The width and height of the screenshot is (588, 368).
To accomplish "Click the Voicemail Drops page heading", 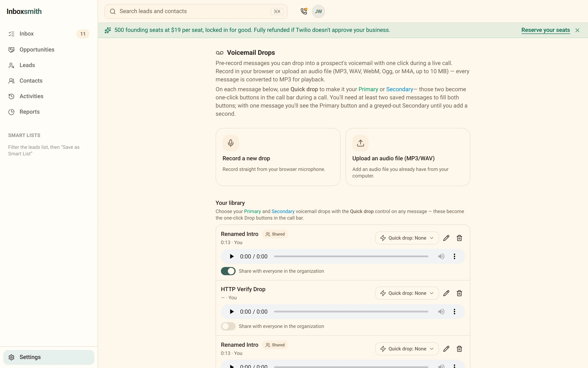I will [251, 53].
